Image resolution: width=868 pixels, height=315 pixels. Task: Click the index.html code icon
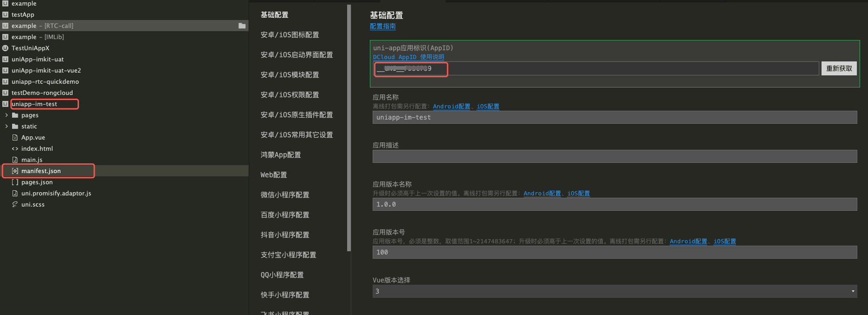(x=15, y=148)
